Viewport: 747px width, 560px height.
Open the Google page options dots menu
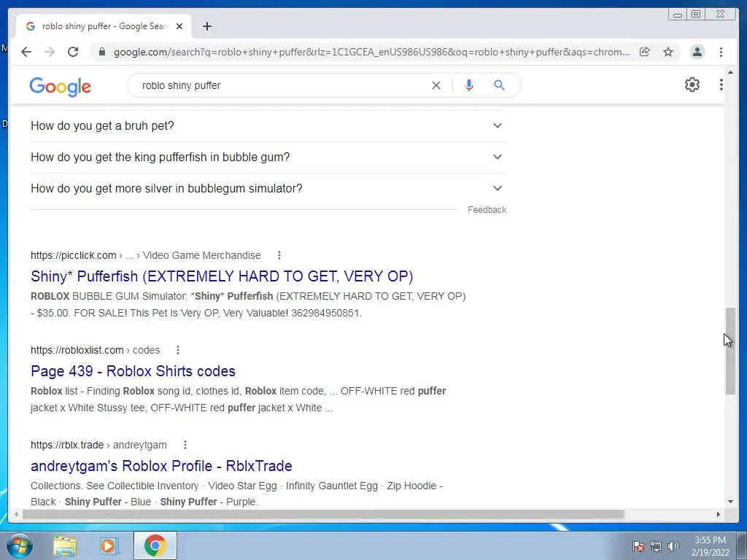(721, 85)
